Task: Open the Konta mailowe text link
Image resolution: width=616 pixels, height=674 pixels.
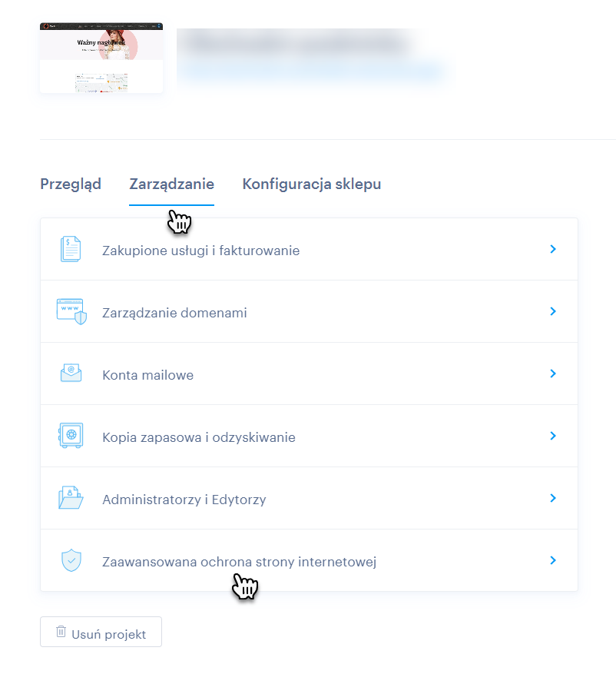Action: pos(147,375)
